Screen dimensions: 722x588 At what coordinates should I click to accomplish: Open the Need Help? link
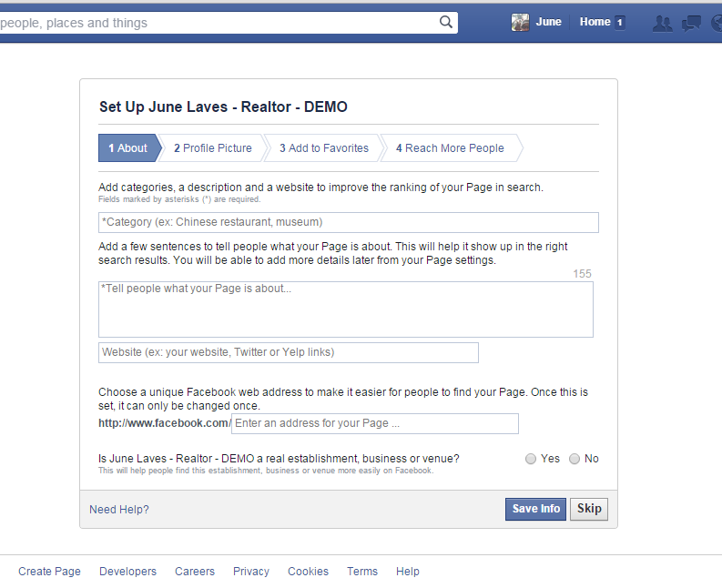(x=119, y=509)
